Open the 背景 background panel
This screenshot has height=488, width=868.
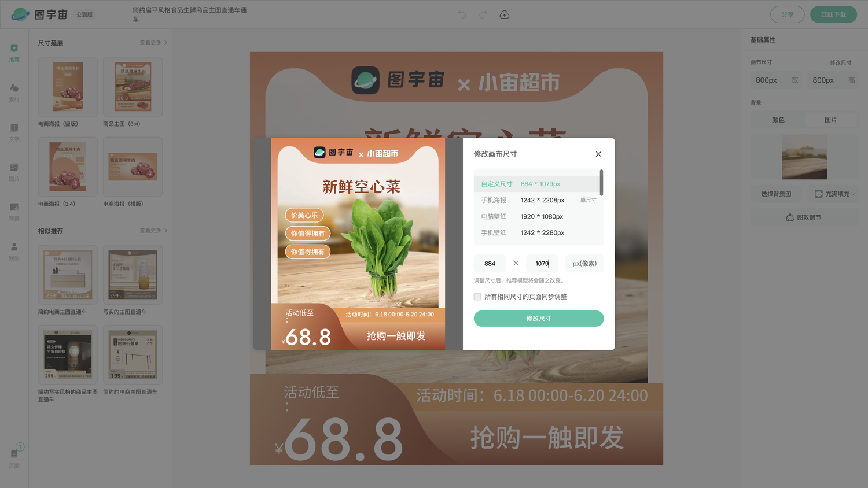(14, 212)
